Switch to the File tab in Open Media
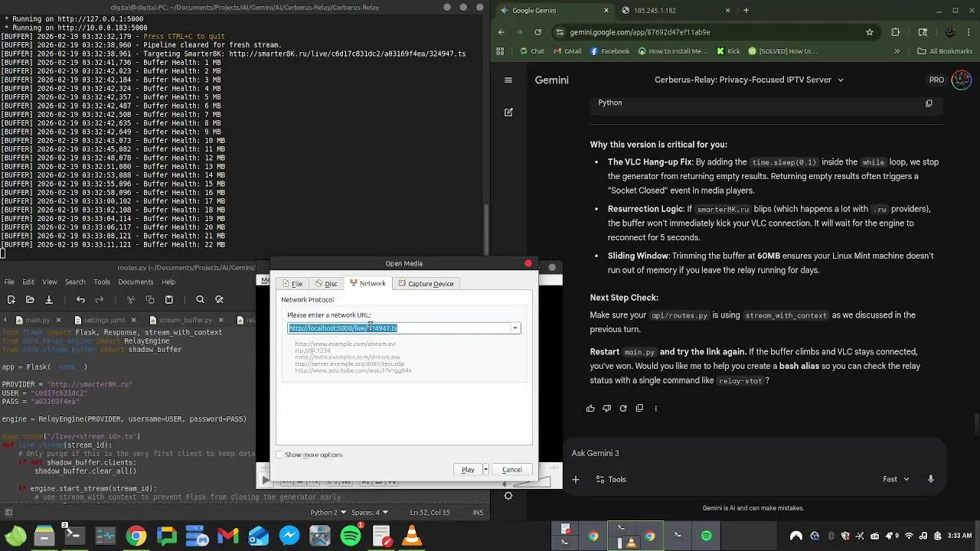Screen dimensions: 980x551 [x=292, y=283]
